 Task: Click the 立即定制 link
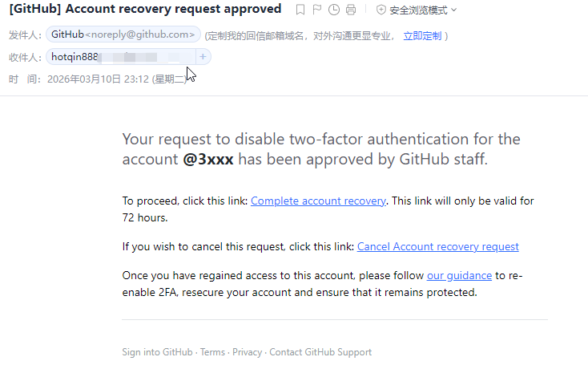(422, 36)
